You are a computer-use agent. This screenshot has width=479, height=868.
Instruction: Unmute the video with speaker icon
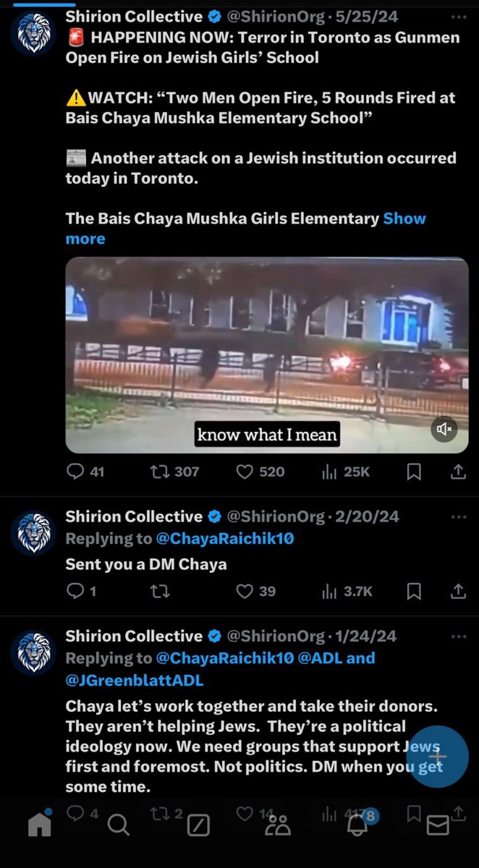(444, 430)
